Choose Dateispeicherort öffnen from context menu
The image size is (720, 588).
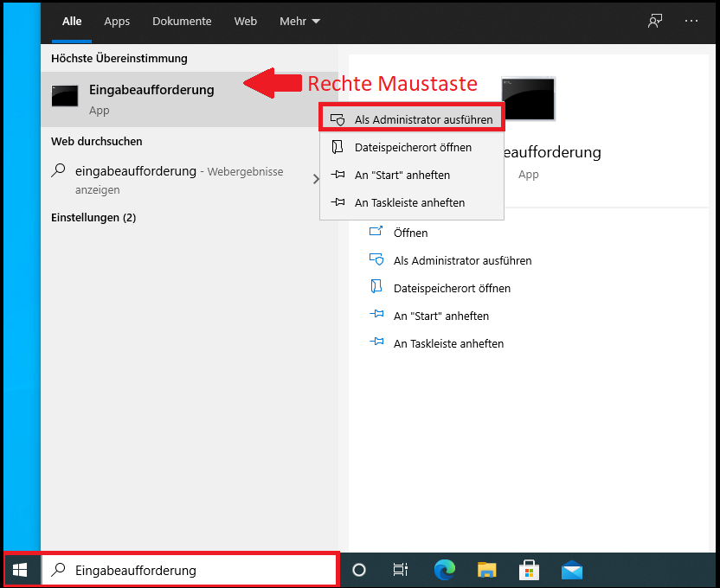click(415, 147)
